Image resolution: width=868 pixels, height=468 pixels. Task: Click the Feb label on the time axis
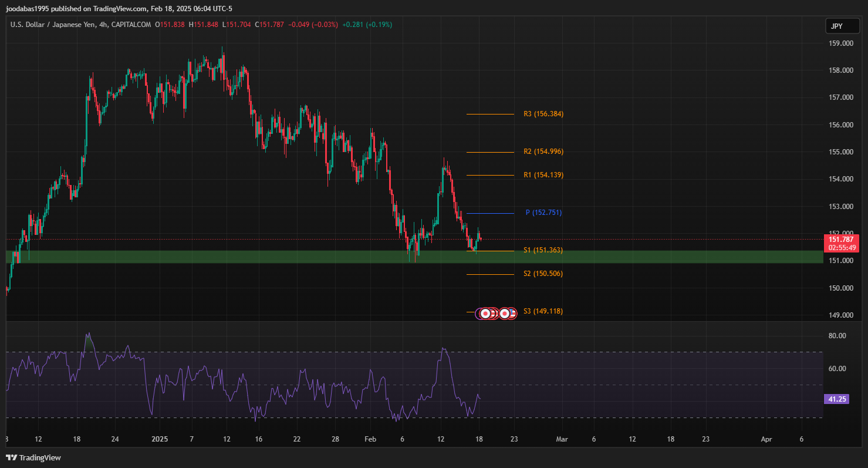click(x=370, y=439)
